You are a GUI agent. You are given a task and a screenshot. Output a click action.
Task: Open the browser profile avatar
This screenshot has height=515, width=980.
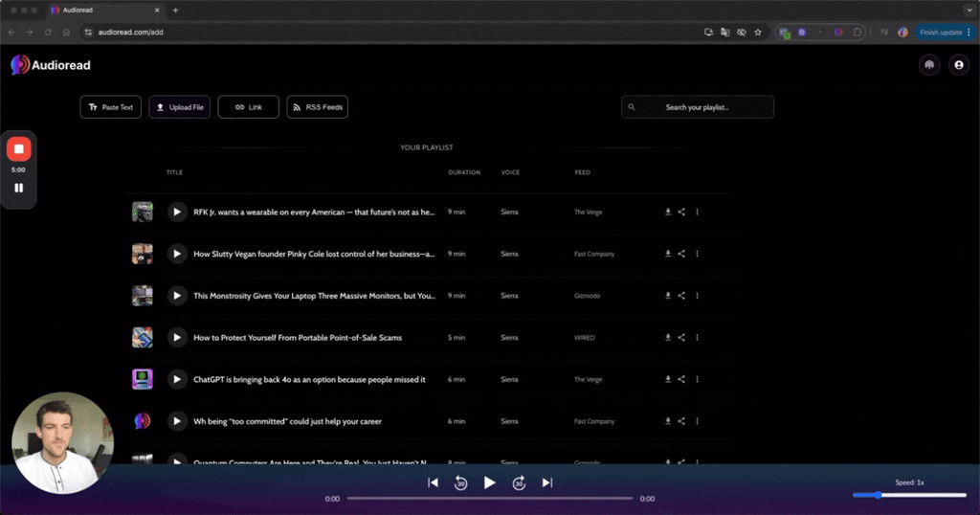pos(902,32)
